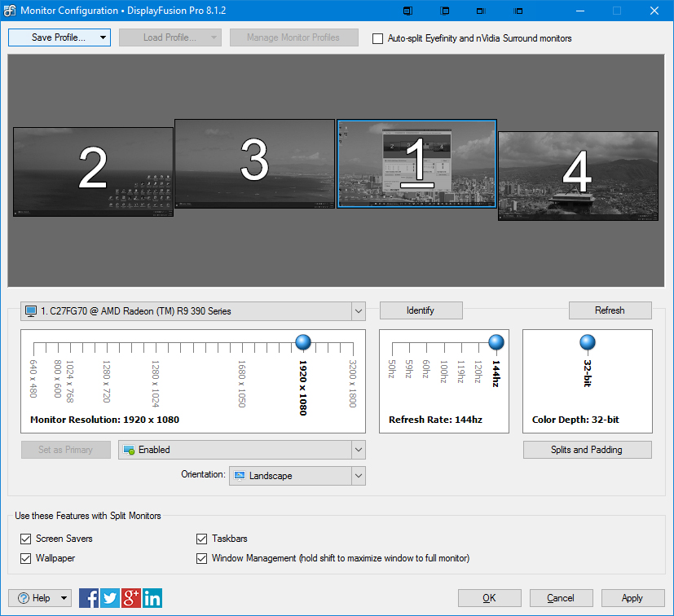Uncheck the Wallpaper checkbox
The width and height of the screenshot is (674, 616).
click(26, 558)
